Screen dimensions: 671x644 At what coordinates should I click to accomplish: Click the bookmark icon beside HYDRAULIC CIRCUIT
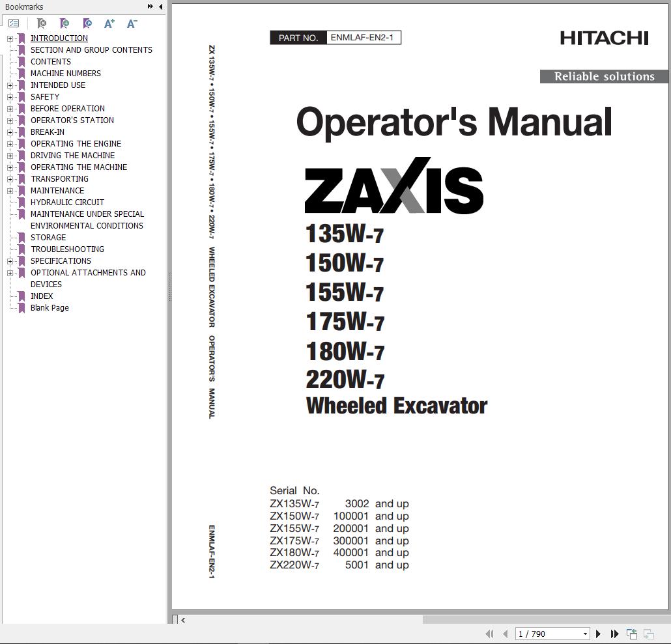(21, 203)
